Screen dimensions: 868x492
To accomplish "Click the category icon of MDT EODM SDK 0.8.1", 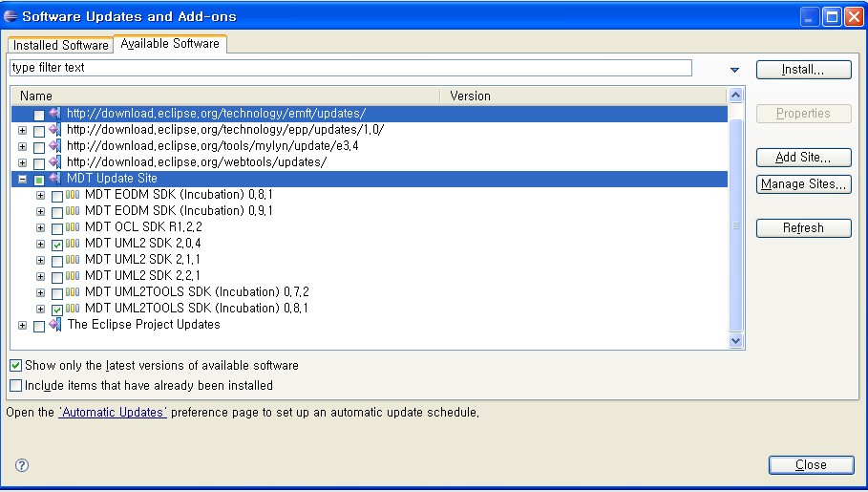I will 73,195.
